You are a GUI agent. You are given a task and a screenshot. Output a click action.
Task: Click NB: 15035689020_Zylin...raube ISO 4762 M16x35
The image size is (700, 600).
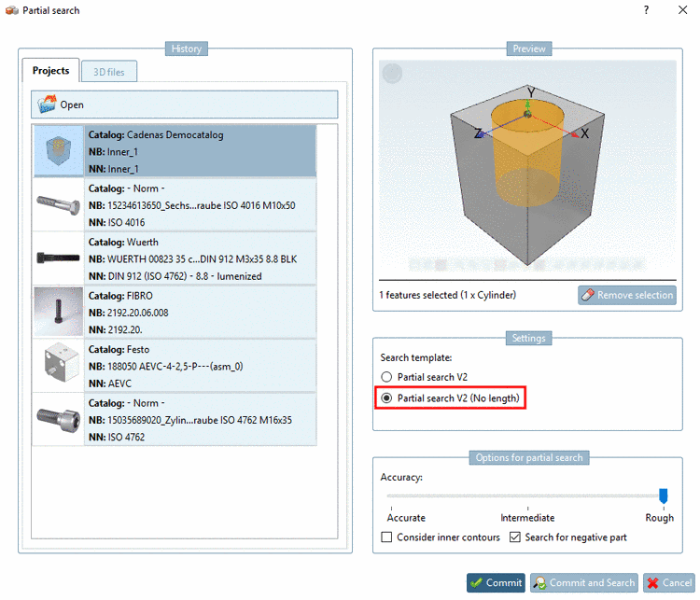click(190, 420)
